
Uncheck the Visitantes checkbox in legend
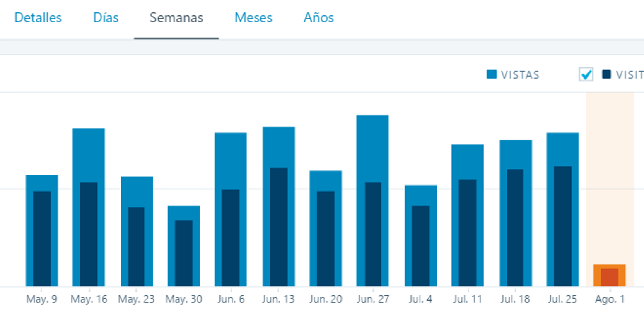586,75
